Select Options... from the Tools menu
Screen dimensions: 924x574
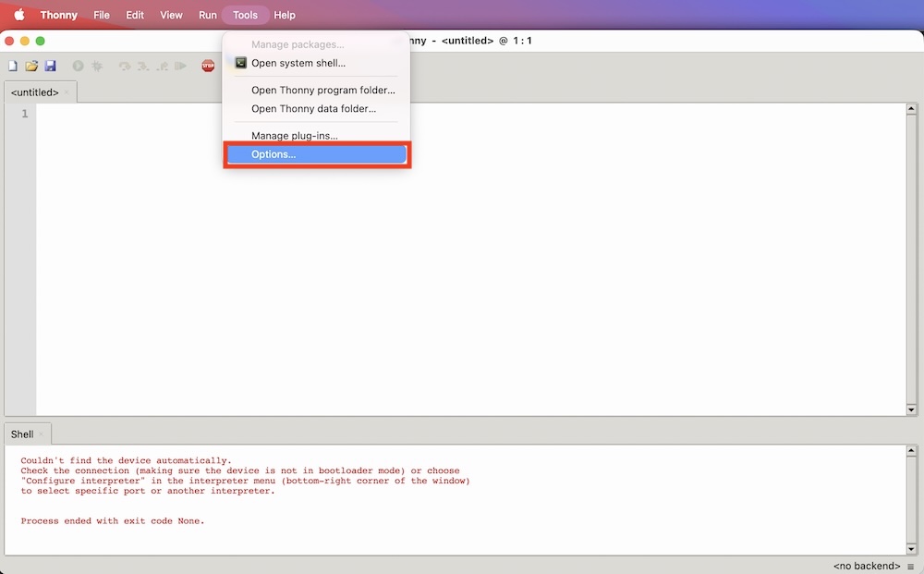coord(316,154)
